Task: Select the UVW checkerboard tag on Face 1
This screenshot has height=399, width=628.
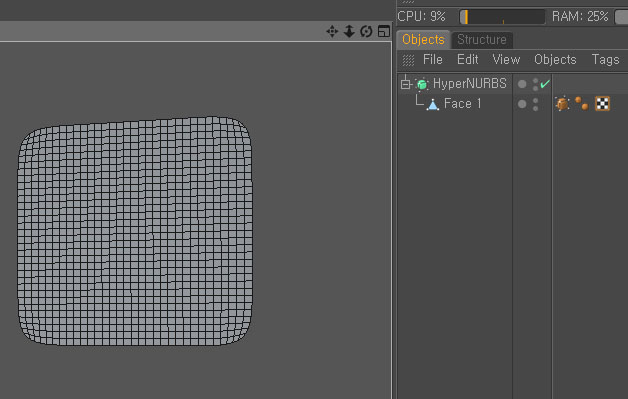Action: click(x=602, y=103)
